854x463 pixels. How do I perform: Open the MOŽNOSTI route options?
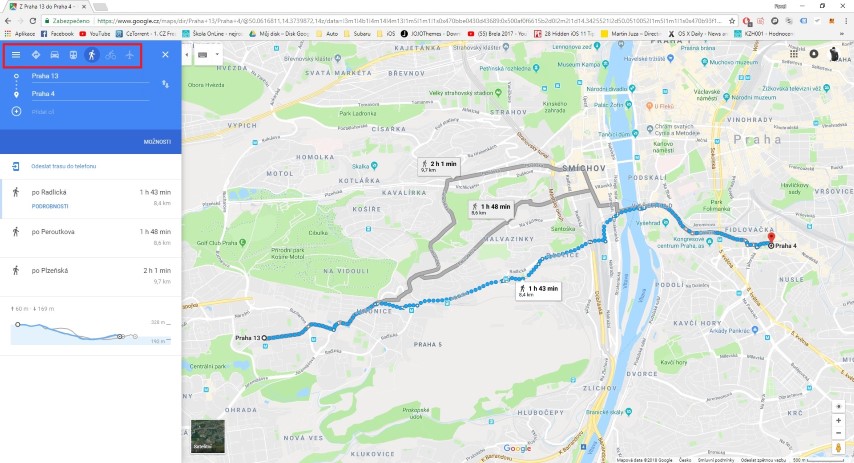coord(157,142)
